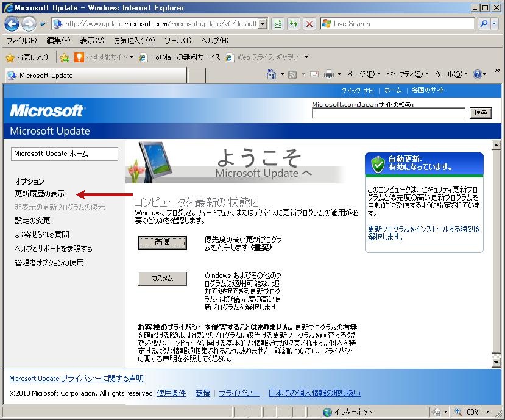Click the 検索 search button

(x=481, y=113)
